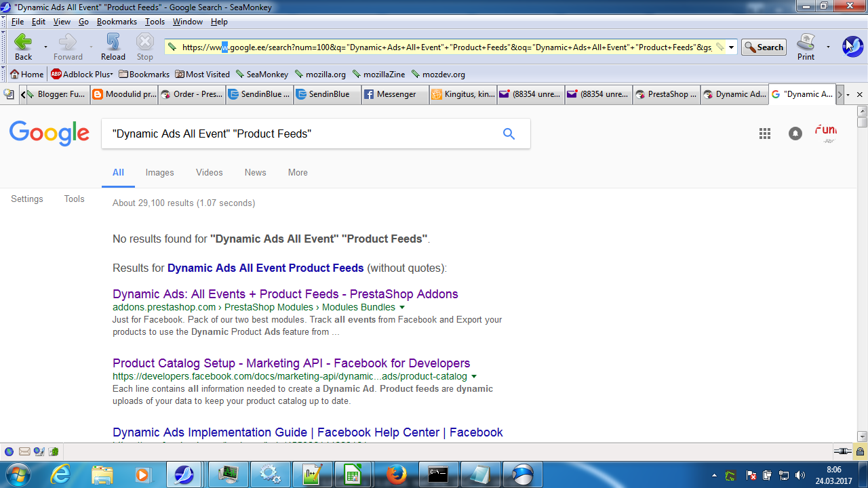The image size is (868, 488).
Task: Open Address Book icon in status bar
Action: [54, 451]
